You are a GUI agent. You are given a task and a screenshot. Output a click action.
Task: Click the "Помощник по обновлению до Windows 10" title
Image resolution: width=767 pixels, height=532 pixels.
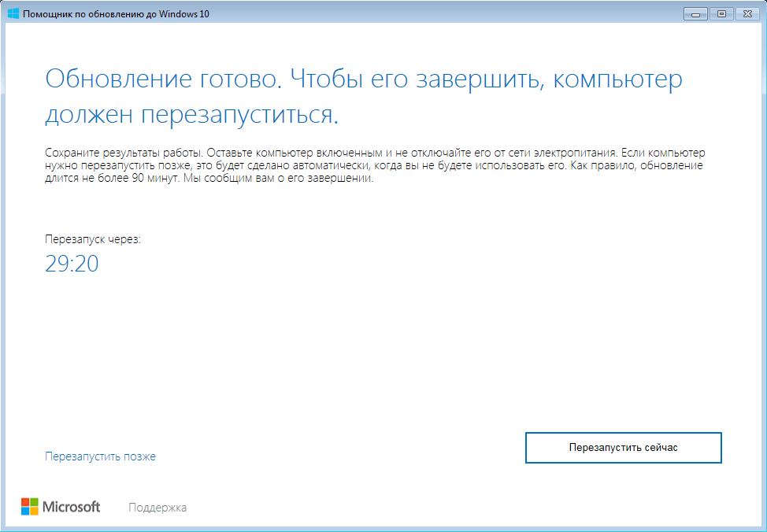(116, 14)
